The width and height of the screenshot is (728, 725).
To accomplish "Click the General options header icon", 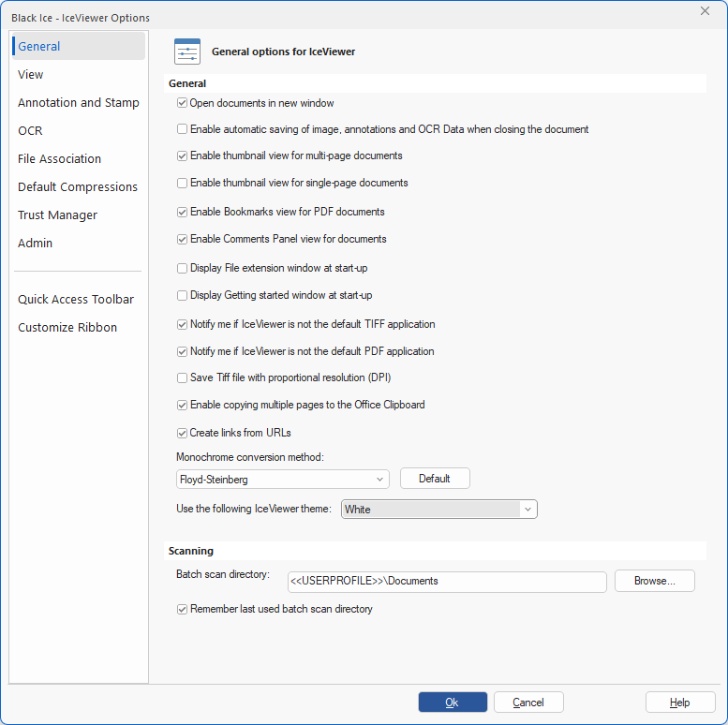I will coord(187,52).
